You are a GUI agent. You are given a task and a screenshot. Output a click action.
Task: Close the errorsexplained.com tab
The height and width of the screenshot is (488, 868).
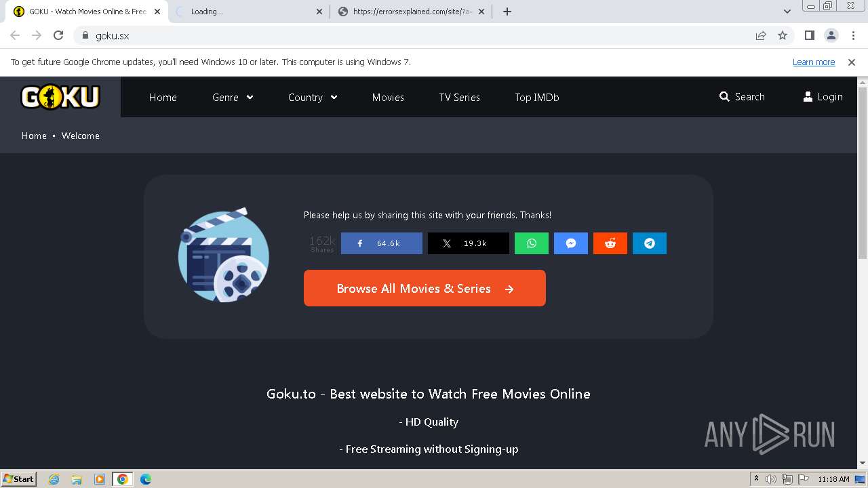(x=481, y=12)
